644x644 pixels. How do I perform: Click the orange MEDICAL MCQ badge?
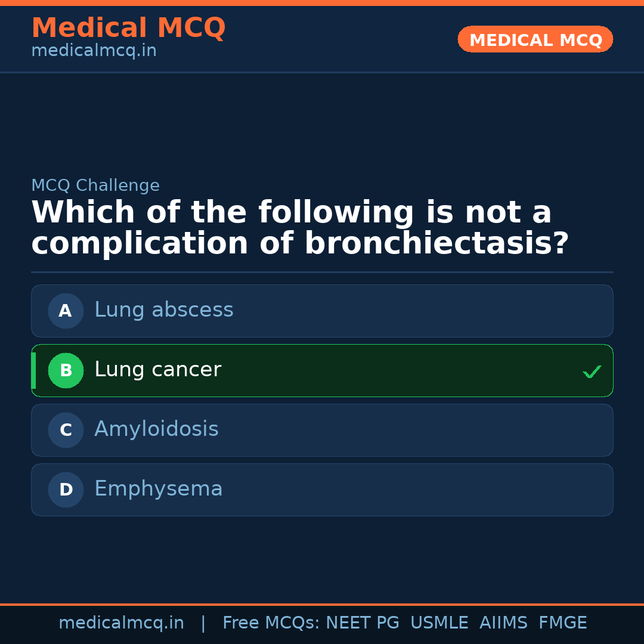[x=535, y=39]
